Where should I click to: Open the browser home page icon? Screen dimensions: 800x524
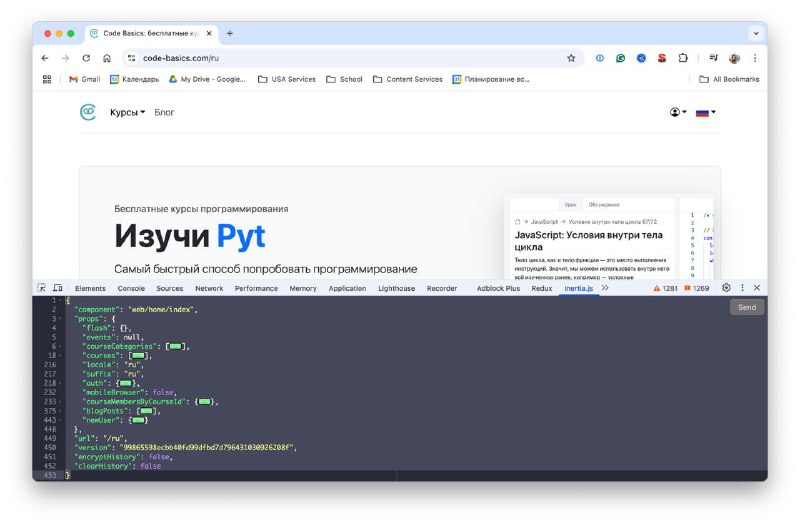coord(107,58)
